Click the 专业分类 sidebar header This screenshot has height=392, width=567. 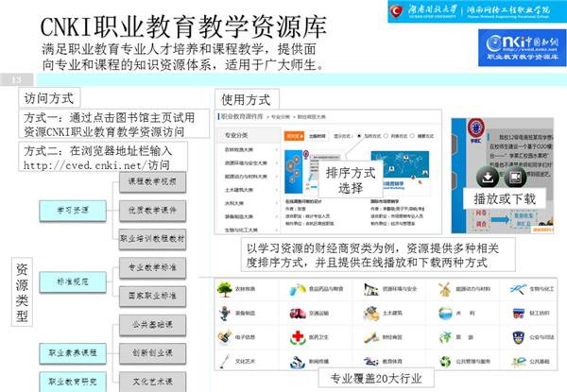click(x=249, y=135)
